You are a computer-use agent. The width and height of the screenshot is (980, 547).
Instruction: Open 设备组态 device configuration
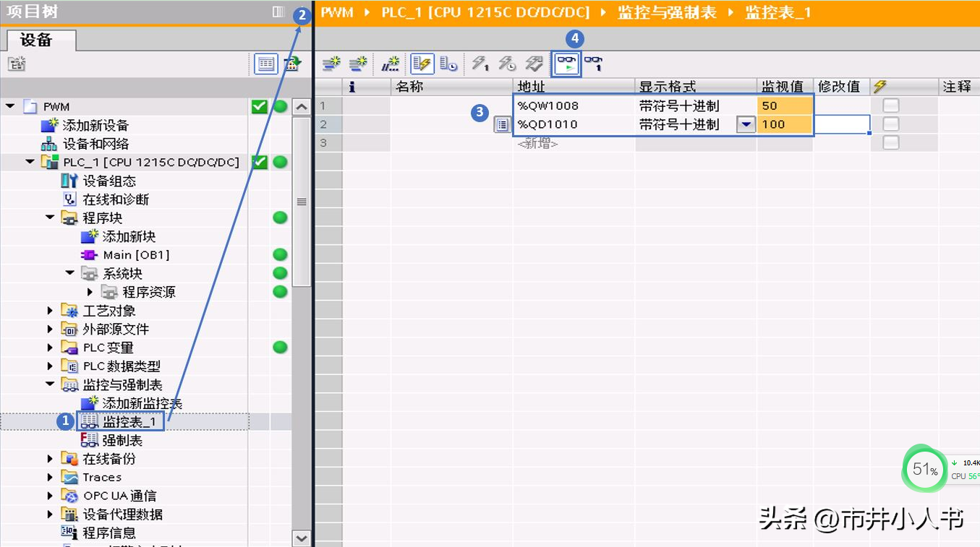coord(108,181)
